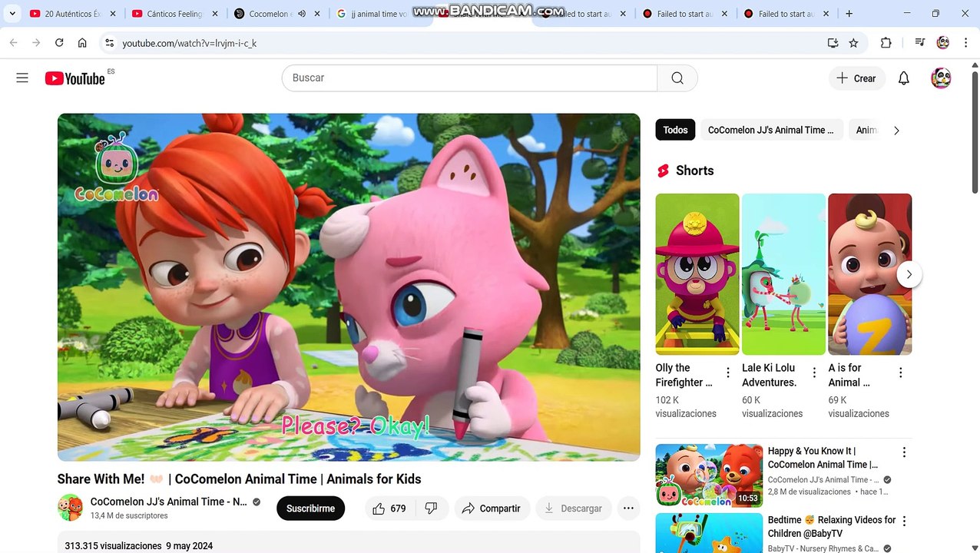The width and height of the screenshot is (980, 553).
Task: Open the install app icon in address bar
Action: click(x=833, y=43)
